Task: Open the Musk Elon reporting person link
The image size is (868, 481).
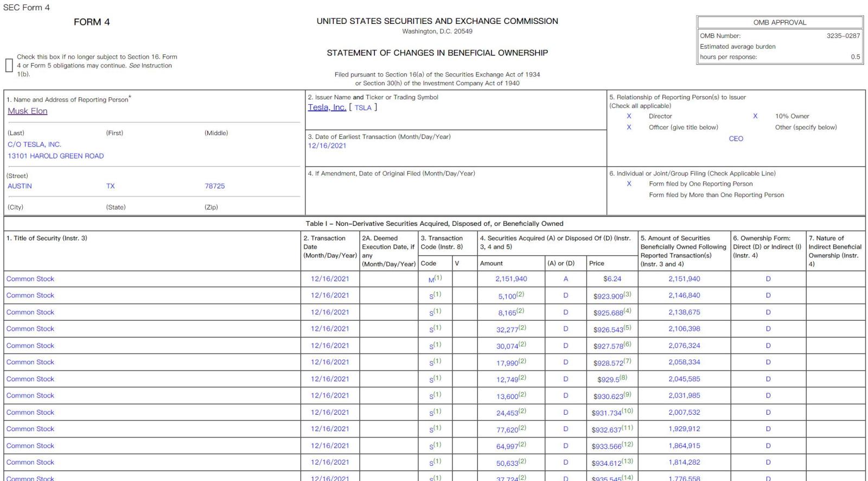Action: pos(28,111)
